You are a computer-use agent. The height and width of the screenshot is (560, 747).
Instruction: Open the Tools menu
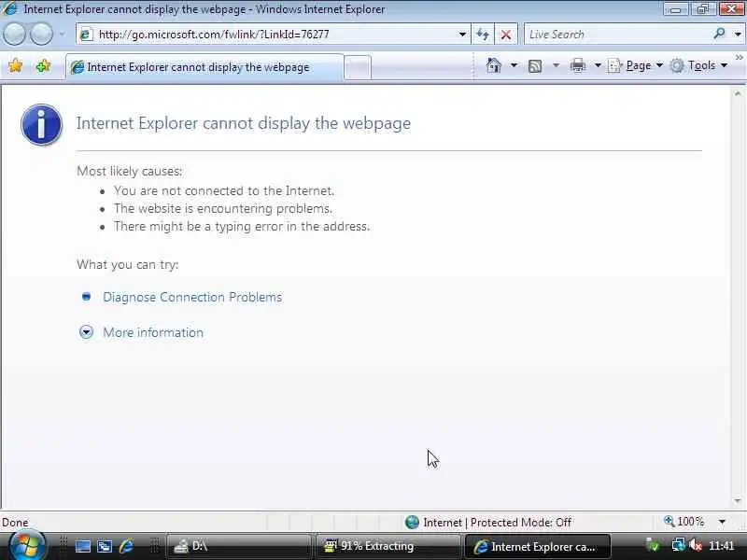coord(698,65)
